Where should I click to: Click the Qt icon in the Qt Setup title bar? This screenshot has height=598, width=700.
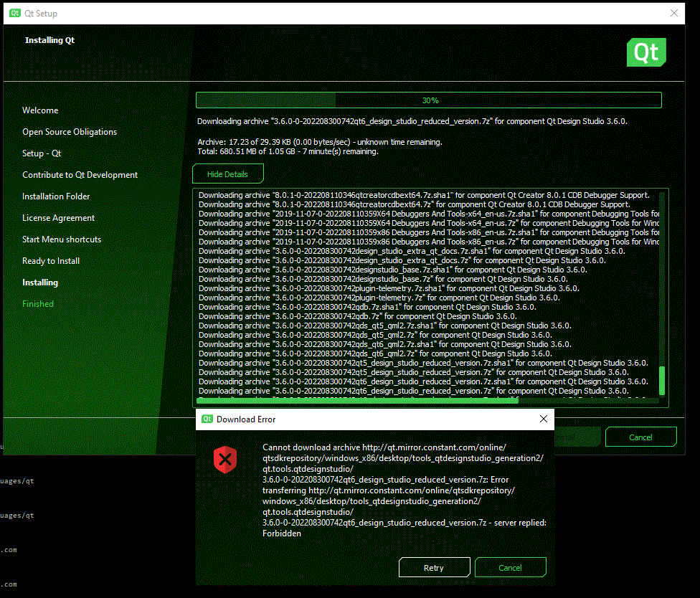click(15, 13)
